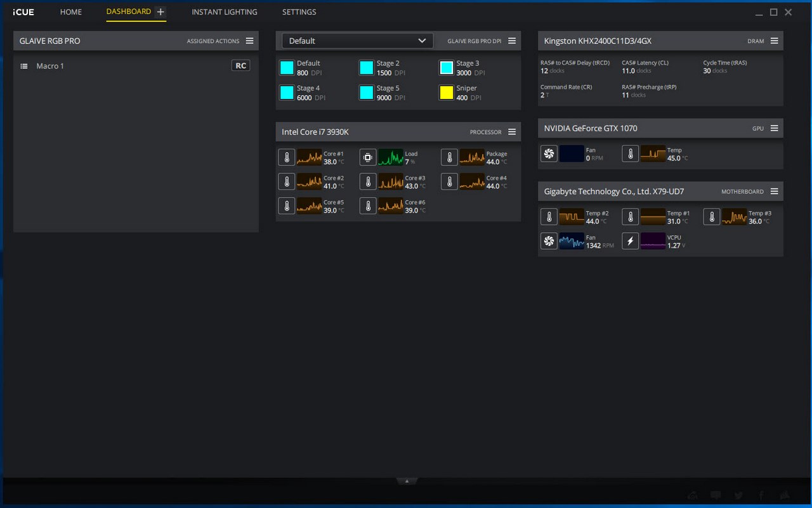Click the Core #4 thermometer icon
This screenshot has width=812, height=508.
[449, 182]
